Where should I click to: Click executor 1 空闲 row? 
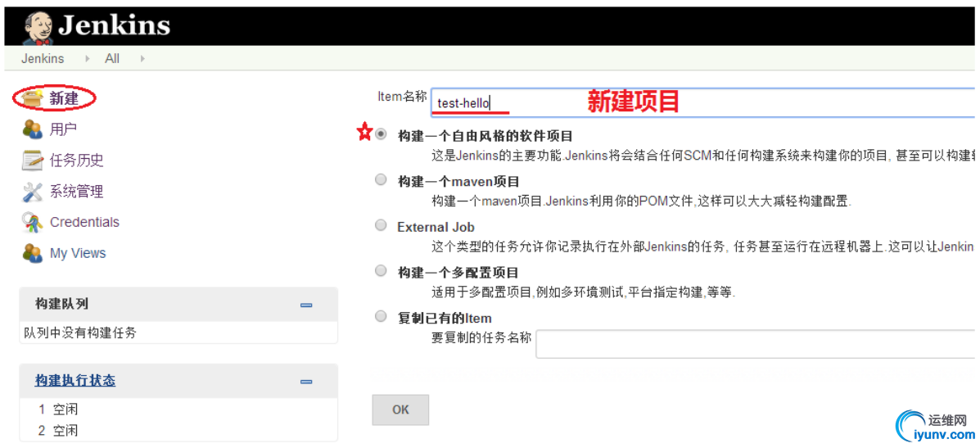pos(58,410)
